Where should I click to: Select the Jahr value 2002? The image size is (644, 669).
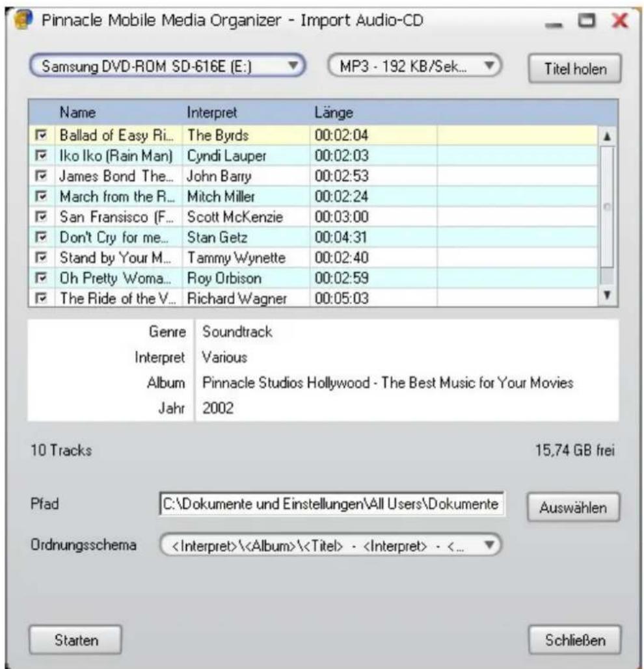[x=218, y=408]
